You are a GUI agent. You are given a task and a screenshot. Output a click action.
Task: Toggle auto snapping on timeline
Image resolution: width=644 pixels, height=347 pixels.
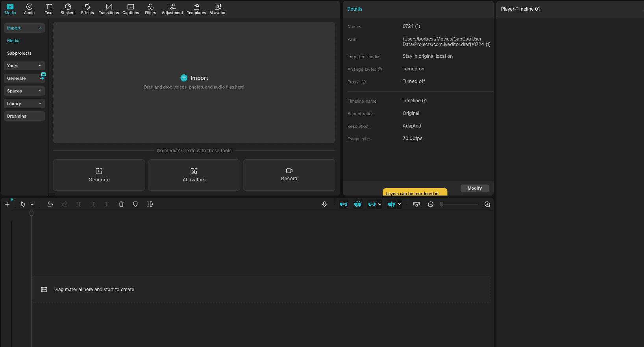coord(358,204)
